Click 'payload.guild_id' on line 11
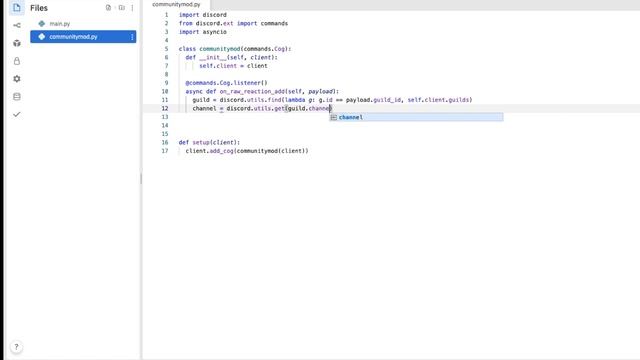The image size is (640, 360). (373, 100)
